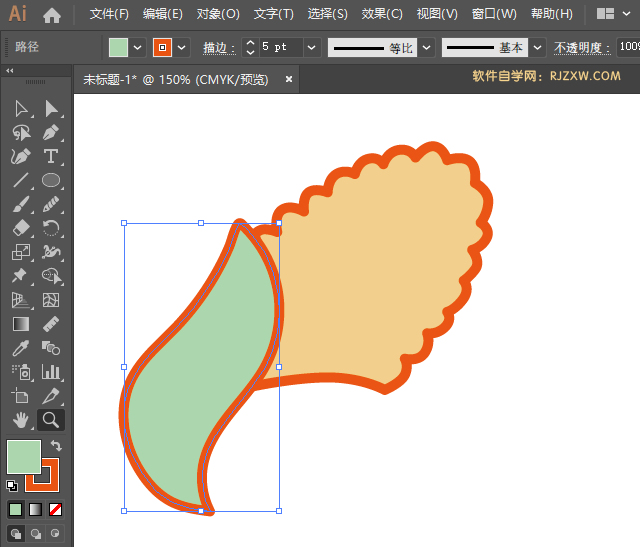Click the 描边 stroke label link
Screen dimensions: 640x547
(215, 48)
